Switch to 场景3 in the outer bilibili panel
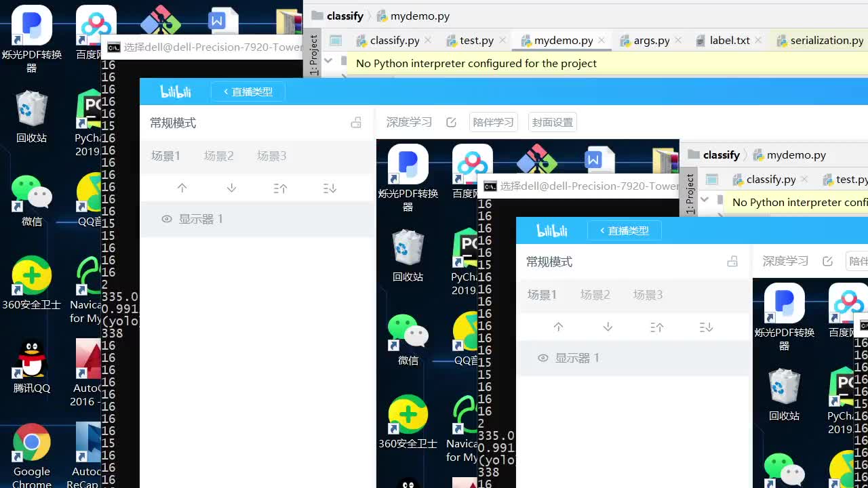868x488 pixels. pyautogui.click(x=271, y=156)
